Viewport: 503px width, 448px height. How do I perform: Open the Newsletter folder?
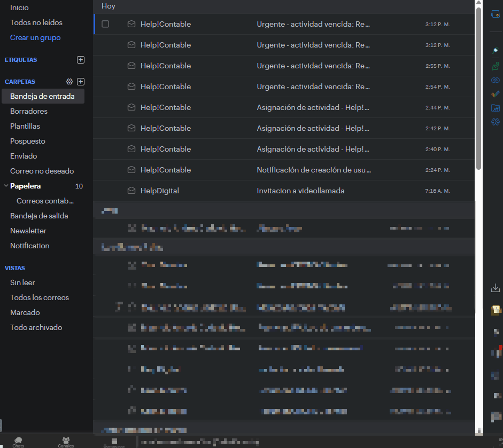pos(28,231)
